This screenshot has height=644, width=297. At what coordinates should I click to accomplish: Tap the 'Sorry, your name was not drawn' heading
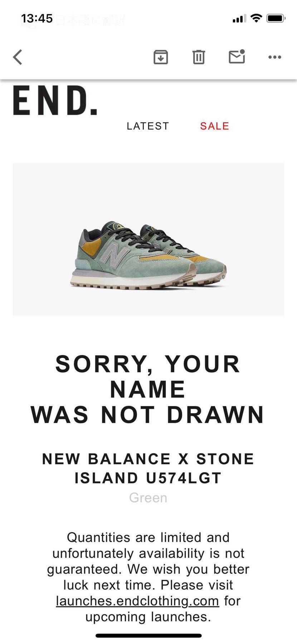click(x=148, y=390)
